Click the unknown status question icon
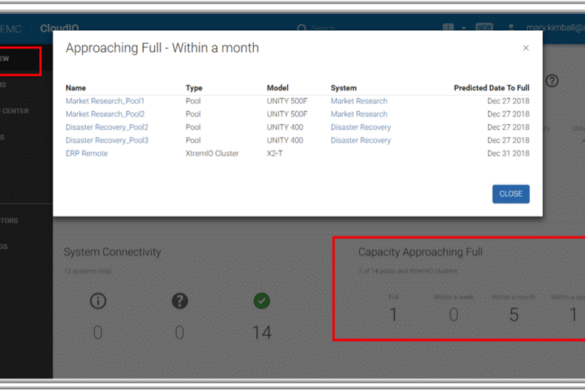This screenshot has width=585, height=390. (x=180, y=301)
